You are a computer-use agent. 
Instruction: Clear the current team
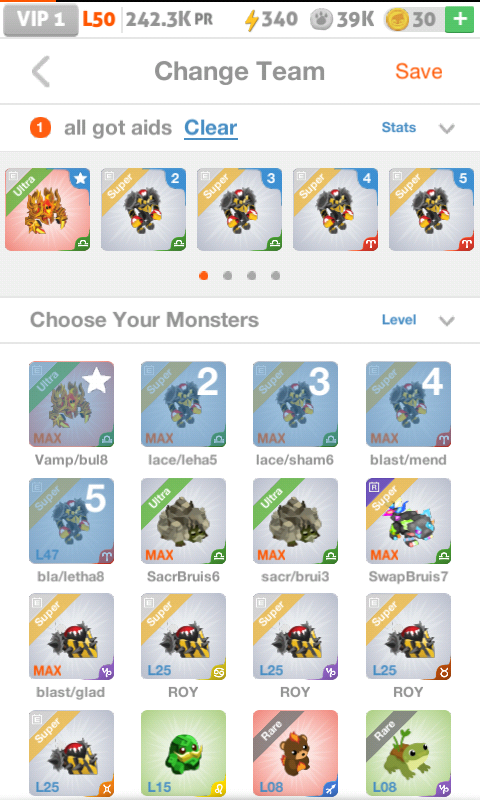[x=211, y=128]
